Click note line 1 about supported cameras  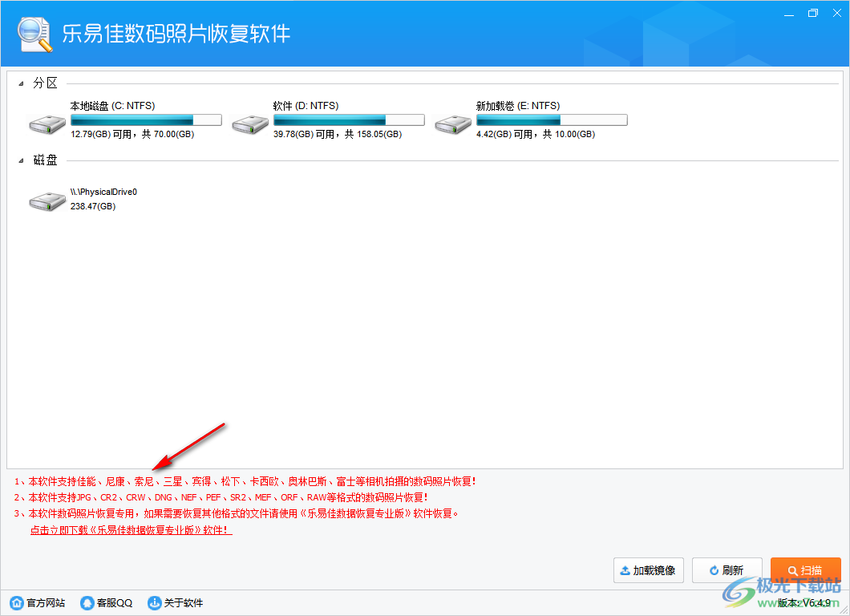(x=245, y=481)
